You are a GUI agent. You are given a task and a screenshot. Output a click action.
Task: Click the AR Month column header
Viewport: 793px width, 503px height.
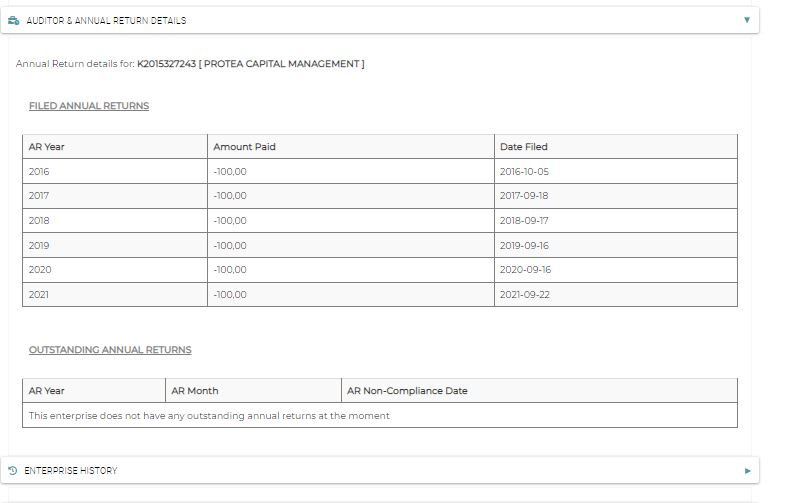[x=195, y=390]
